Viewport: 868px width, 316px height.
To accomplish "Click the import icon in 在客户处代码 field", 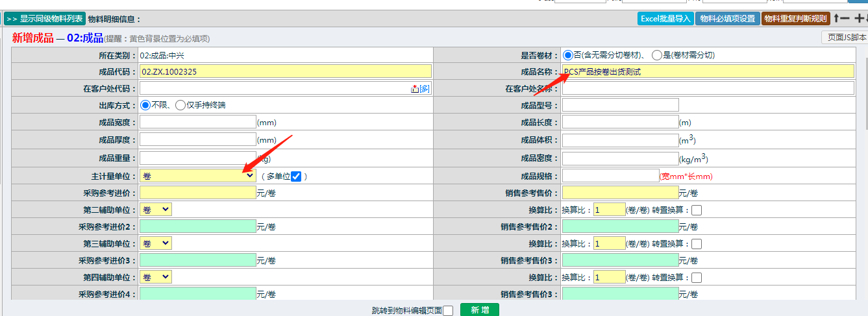I will [415, 89].
